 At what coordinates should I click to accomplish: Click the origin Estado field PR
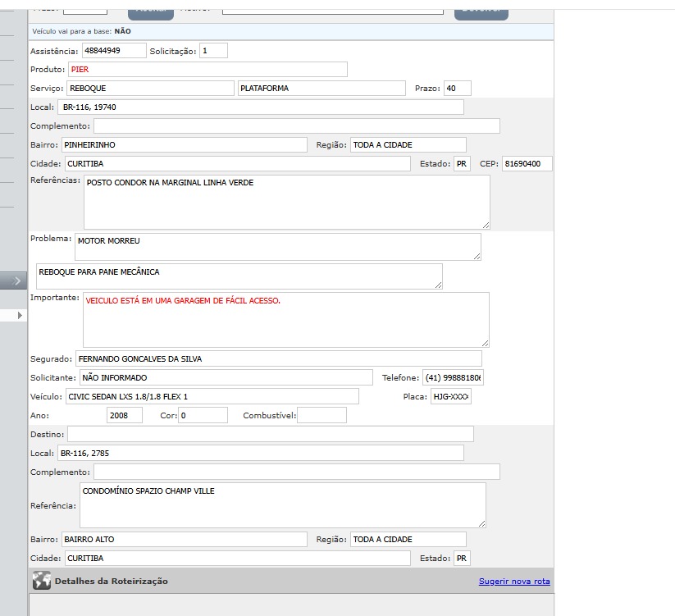[x=462, y=163]
